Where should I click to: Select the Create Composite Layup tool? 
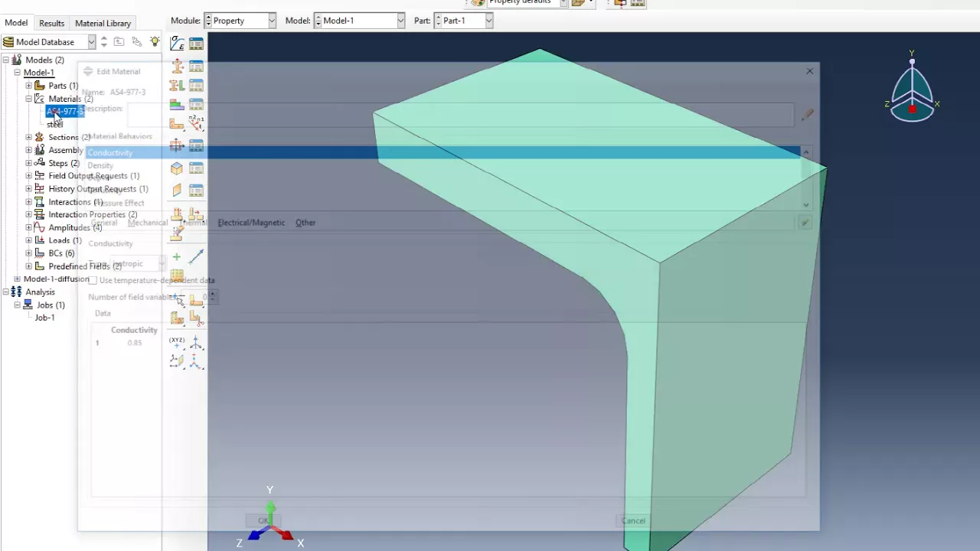(x=177, y=104)
